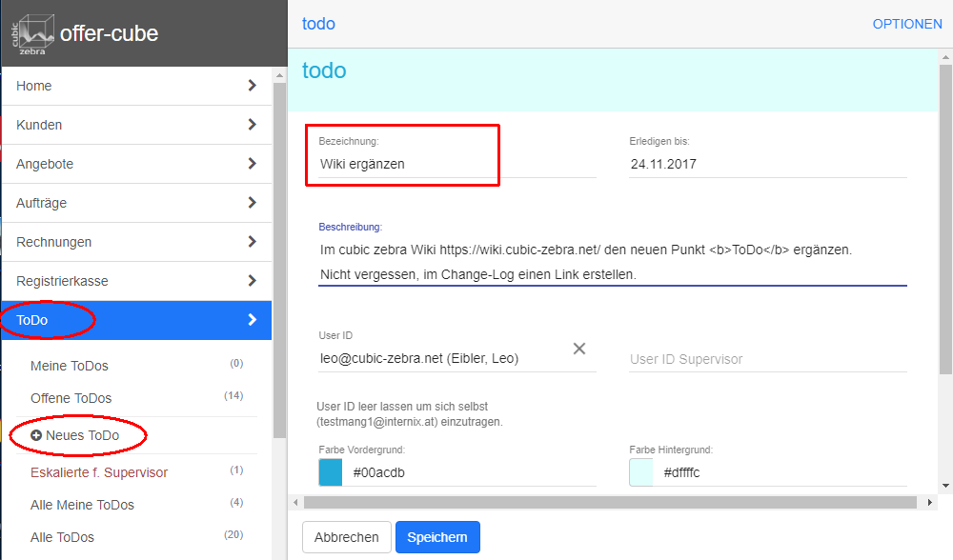Expand the Home menu chevron
The width and height of the screenshot is (953, 560).
pyautogui.click(x=252, y=86)
